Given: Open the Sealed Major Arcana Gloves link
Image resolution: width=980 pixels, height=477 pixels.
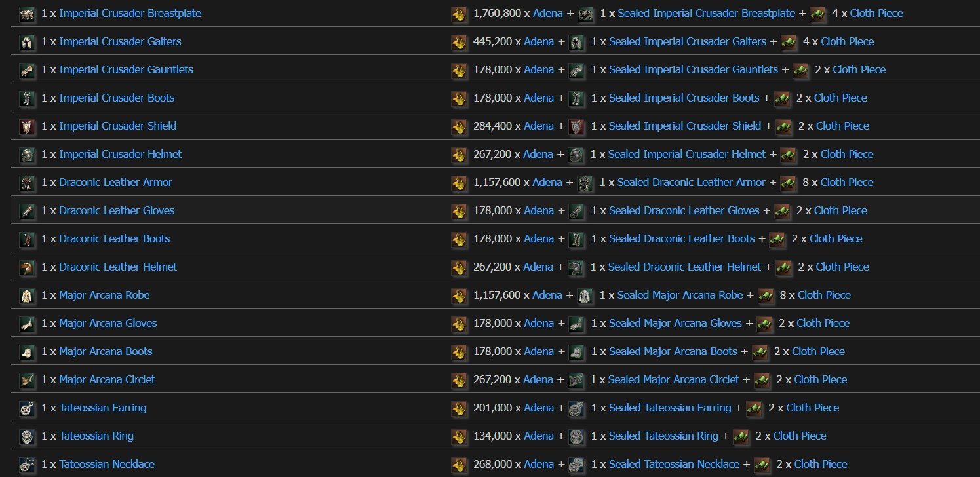Looking at the screenshot, I should pyautogui.click(x=675, y=323).
